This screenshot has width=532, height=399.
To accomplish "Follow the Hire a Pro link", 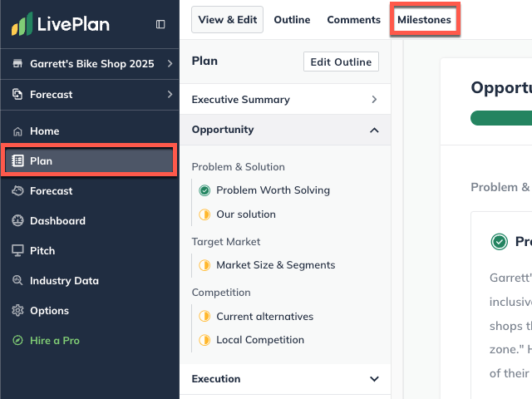I will coord(55,340).
